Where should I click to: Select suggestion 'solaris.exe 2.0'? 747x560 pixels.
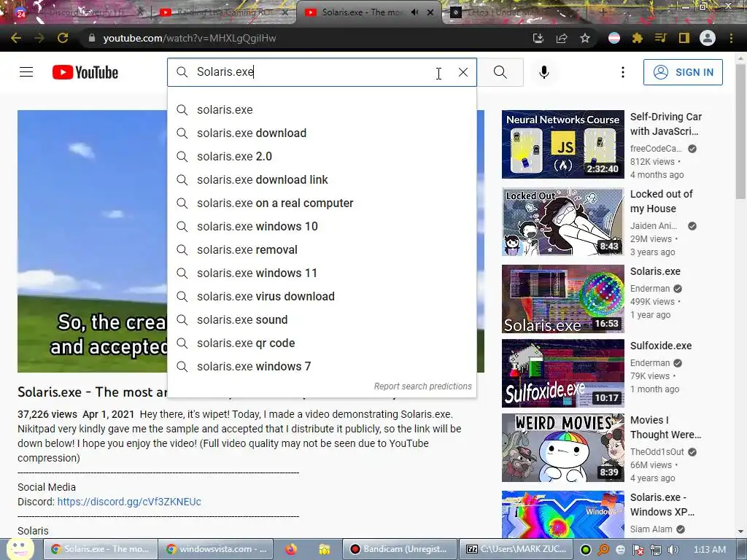pos(322,156)
